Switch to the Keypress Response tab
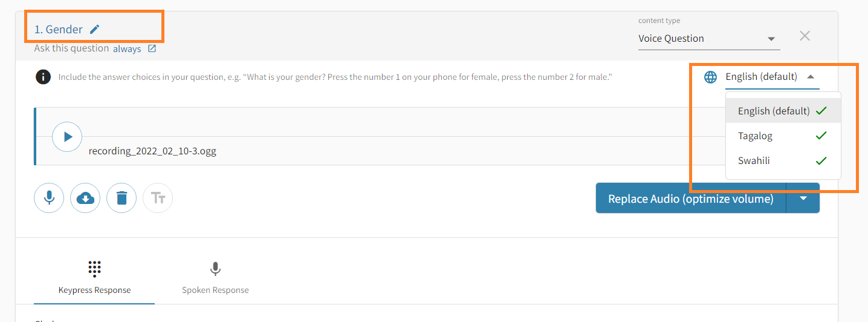The image size is (868, 322). (x=94, y=278)
